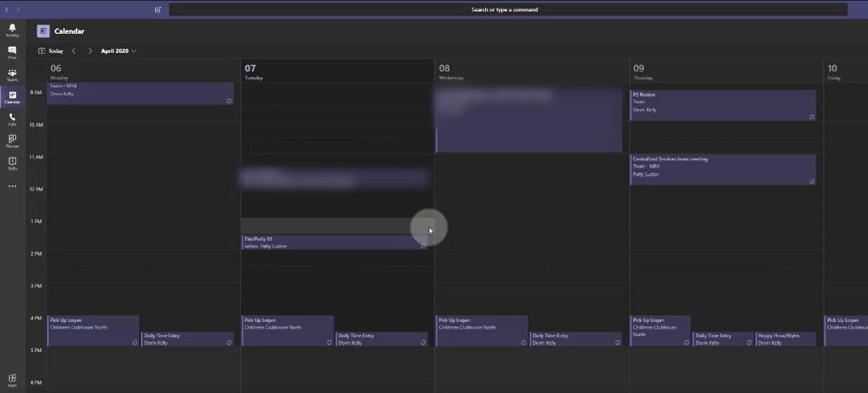Select the Chat icon in the sidebar
Screen dimensions: 868x393
(x=12, y=51)
